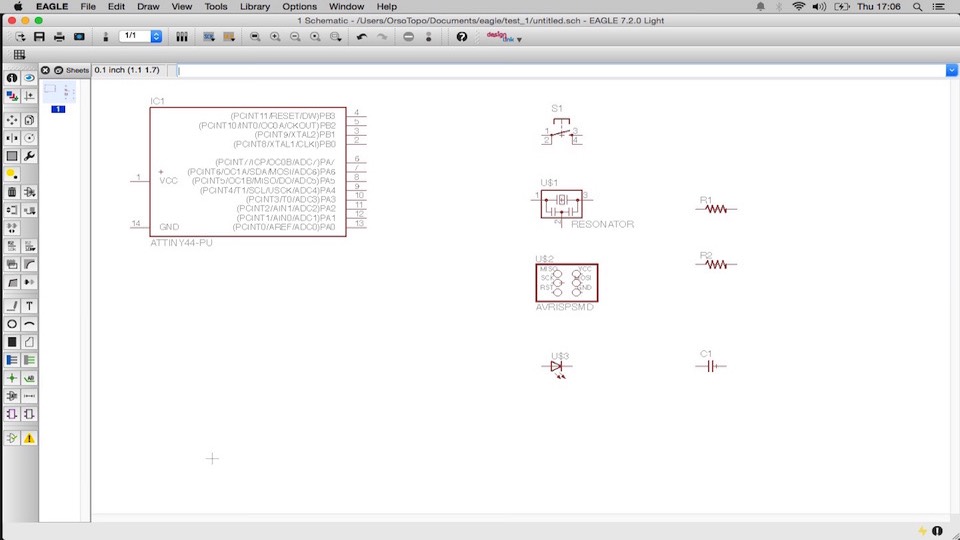Open the View menu
The height and width of the screenshot is (540, 960).
[x=182, y=6]
